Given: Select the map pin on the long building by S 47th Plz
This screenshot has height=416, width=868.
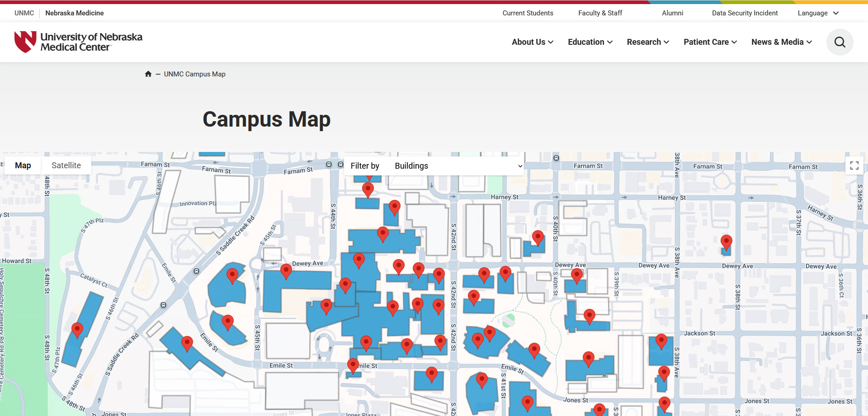Looking at the screenshot, I should coord(77,331).
